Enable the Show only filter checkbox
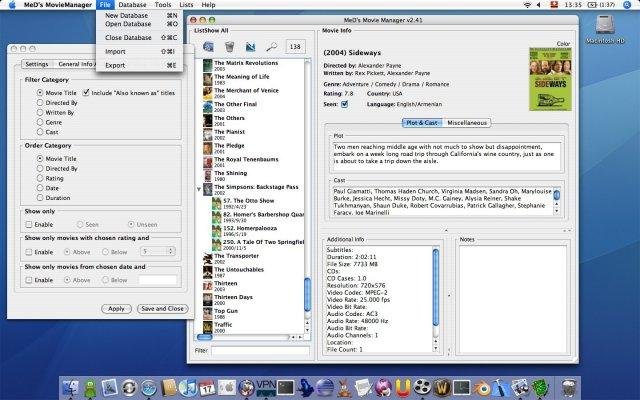Image resolution: width=640 pixels, height=400 pixels. click(29, 224)
